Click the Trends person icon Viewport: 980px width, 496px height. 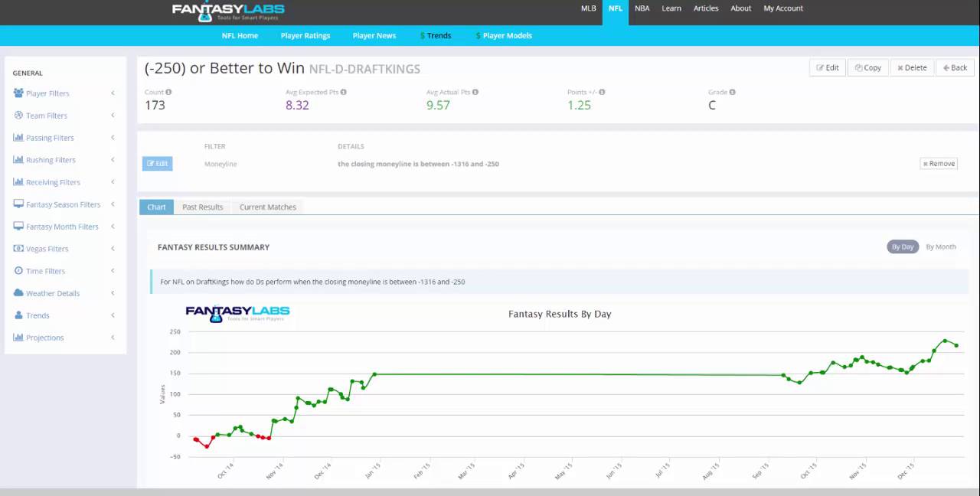click(18, 315)
